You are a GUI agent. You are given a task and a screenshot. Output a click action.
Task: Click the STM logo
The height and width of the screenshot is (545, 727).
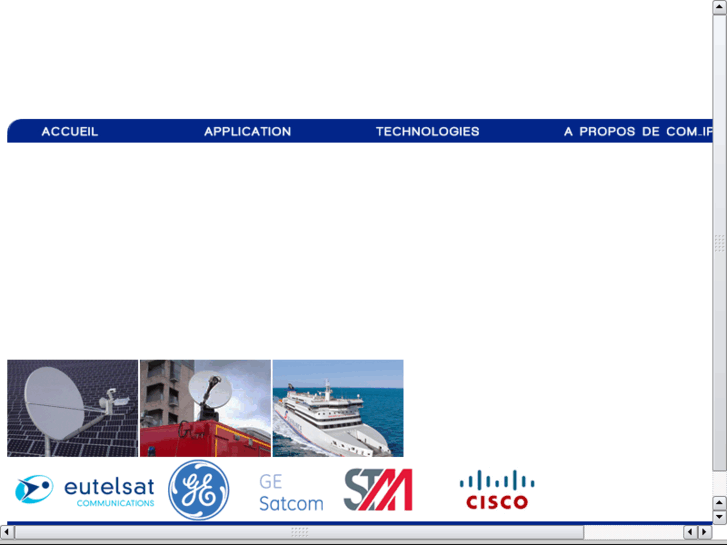[x=378, y=490]
